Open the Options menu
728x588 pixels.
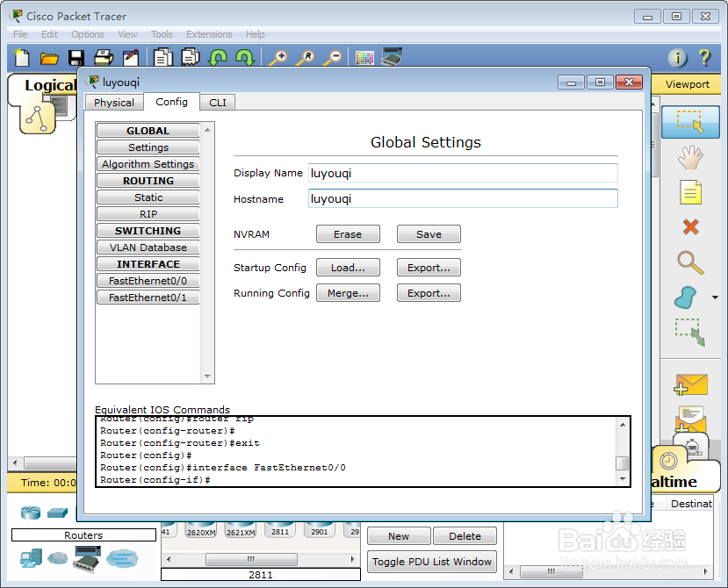(87, 34)
